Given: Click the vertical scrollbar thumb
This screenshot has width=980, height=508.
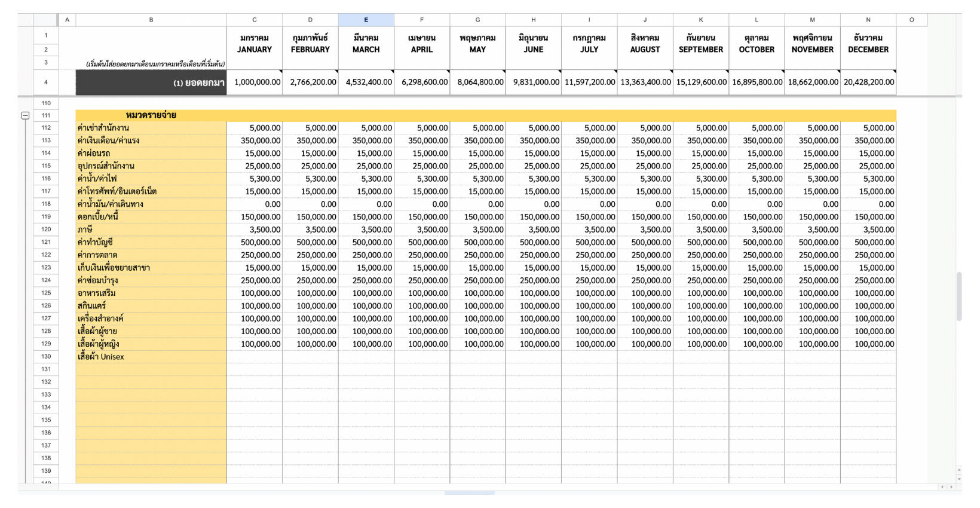Looking at the screenshot, I should 959,296.
